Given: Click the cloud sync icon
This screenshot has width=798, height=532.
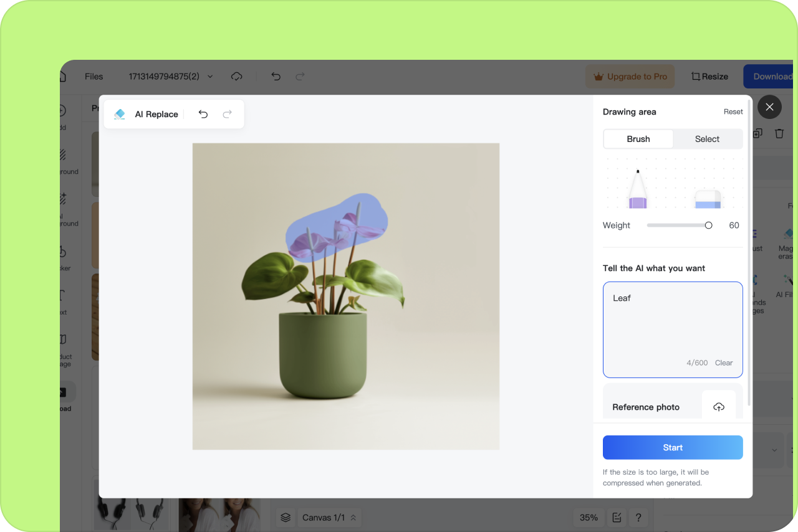Looking at the screenshot, I should [237, 77].
